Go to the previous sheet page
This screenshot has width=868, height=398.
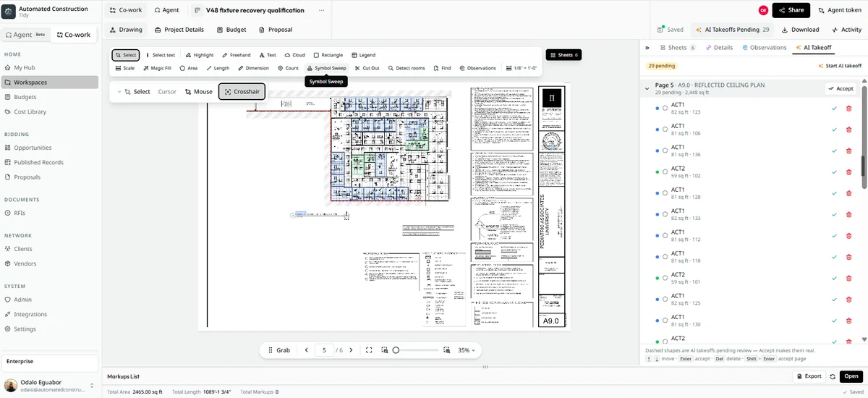pos(307,350)
